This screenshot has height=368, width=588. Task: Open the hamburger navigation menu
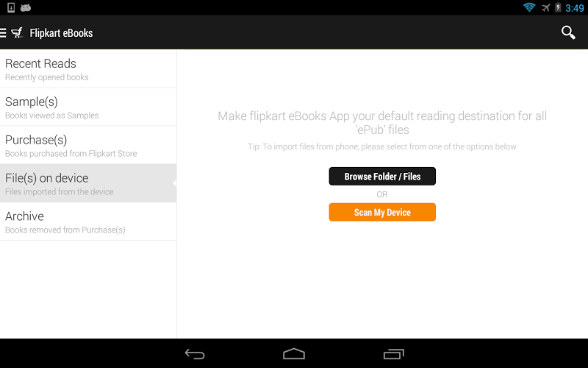pos(3,33)
